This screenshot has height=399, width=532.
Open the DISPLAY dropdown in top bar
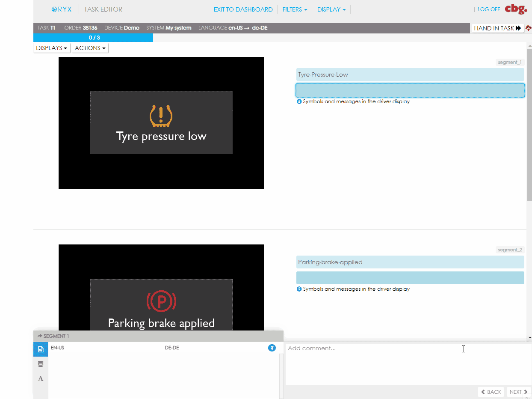point(331,9)
